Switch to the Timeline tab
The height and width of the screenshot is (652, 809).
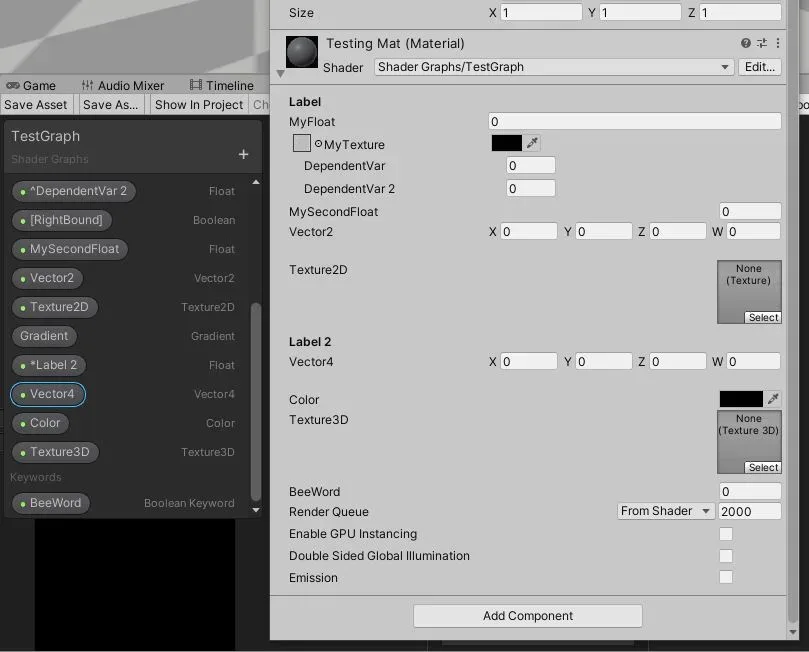pyautogui.click(x=222, y=85)
